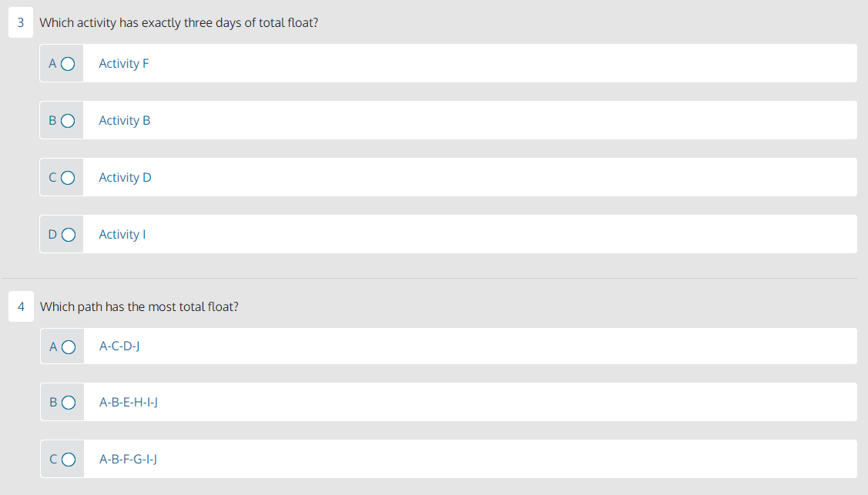The width and height of the screenshot is (868, 495).
Task: Choose the Activity F answer text
Action: click(x=124, y=64)
